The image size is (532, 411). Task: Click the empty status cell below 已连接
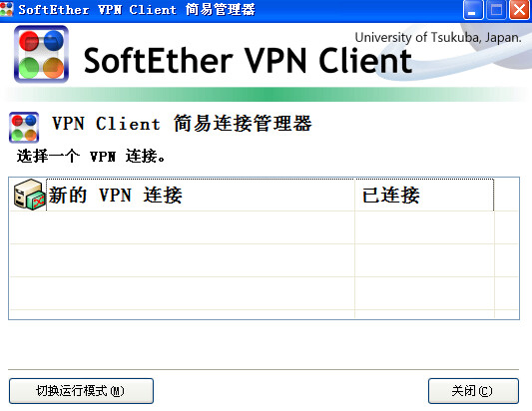coord(424,227)
